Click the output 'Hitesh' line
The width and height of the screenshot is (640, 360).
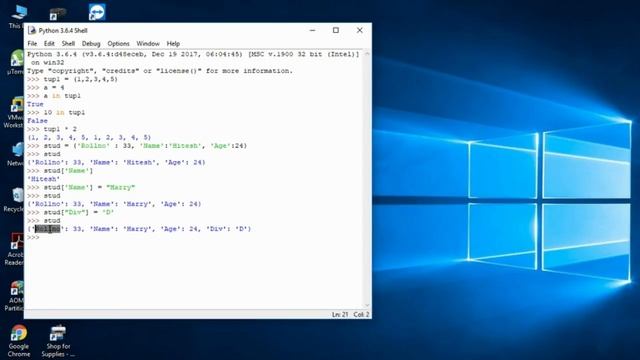click(x=43, y=179)
